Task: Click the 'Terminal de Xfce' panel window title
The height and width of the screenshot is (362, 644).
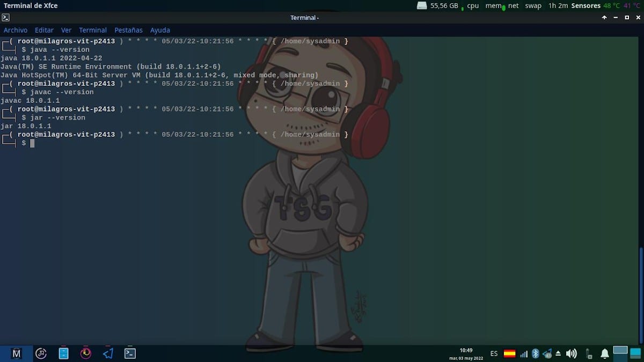Action: coord(31,6)
